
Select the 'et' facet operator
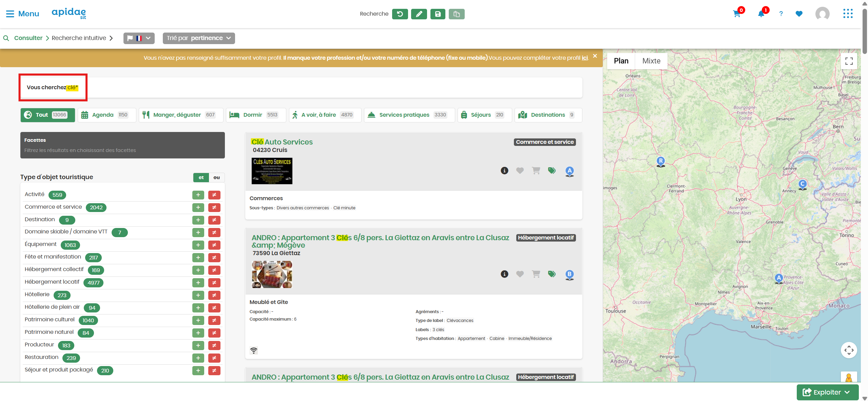[201, 177]
